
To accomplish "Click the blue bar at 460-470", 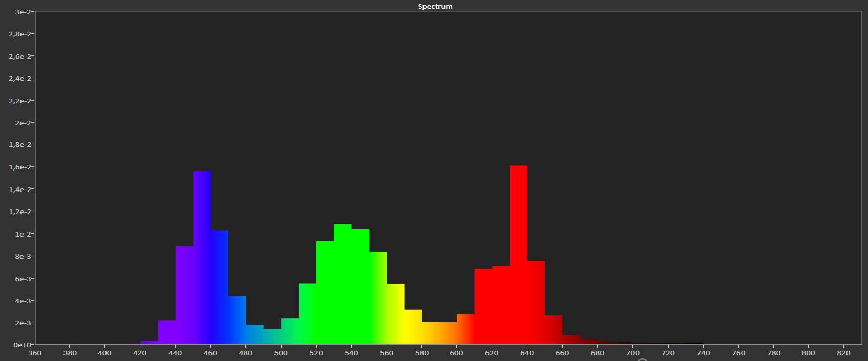I will [x=219, y=287].
